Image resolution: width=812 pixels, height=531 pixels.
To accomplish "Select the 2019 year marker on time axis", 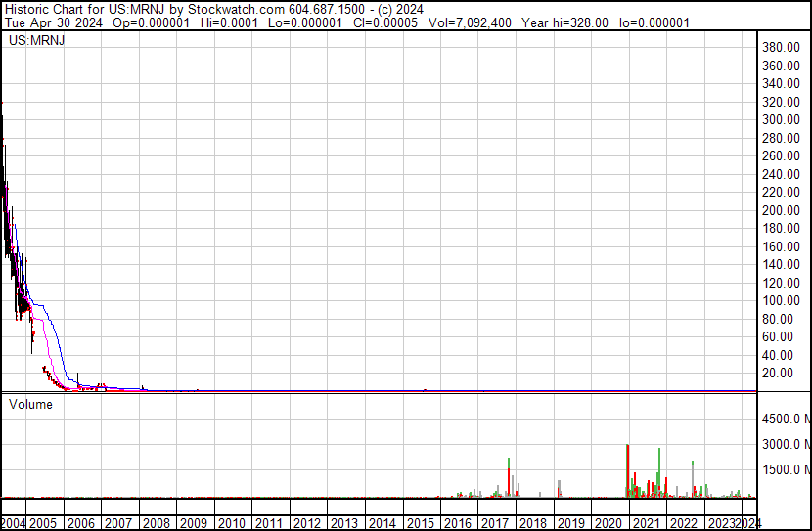I will pyautogui.click(x=571, y=522).
